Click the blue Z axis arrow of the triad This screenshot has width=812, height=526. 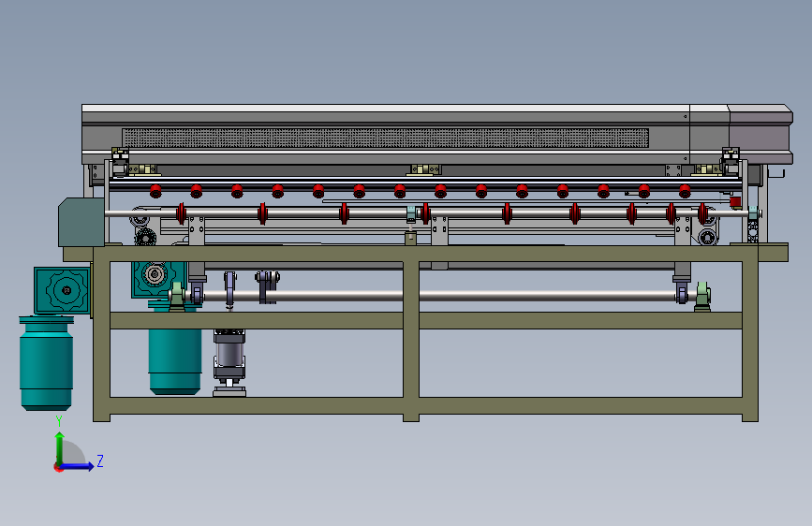pos(78,466)
